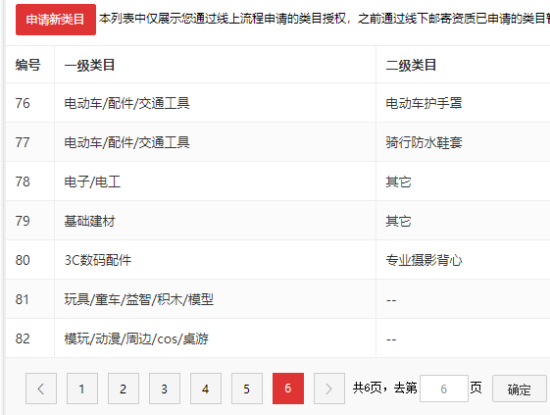Screen dimensions: 550x415
Task: Click the 编号 column header
Action: (x=28, y=65)
